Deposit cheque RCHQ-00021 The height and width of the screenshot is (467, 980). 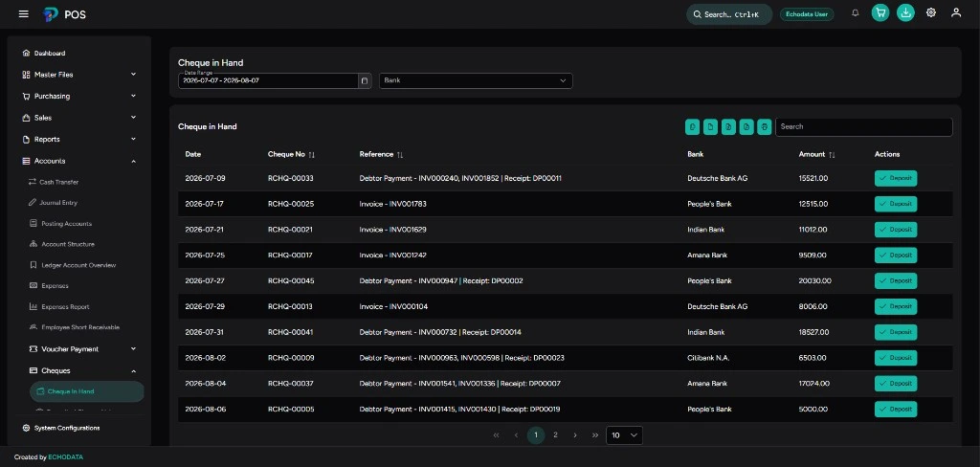pos(896,230)
